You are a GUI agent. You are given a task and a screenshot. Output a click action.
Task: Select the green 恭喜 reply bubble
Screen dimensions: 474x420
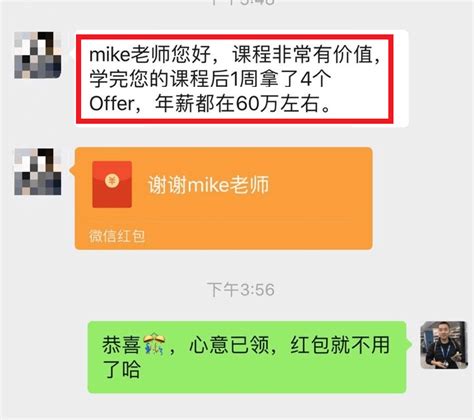tap(247, 357)
